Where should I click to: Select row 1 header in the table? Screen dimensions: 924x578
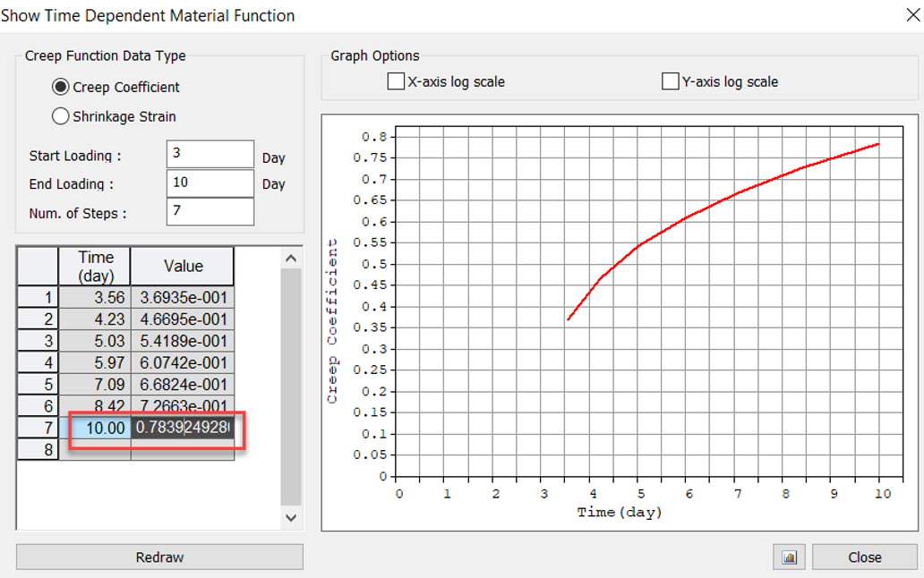38,297
